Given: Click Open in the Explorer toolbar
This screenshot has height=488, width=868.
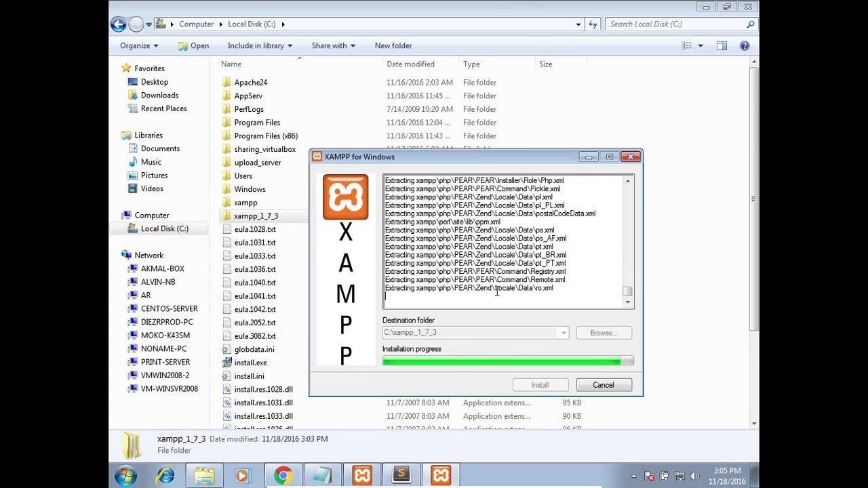Looking at the screenshot, I should pyautogui.click(x=193, y=45).
